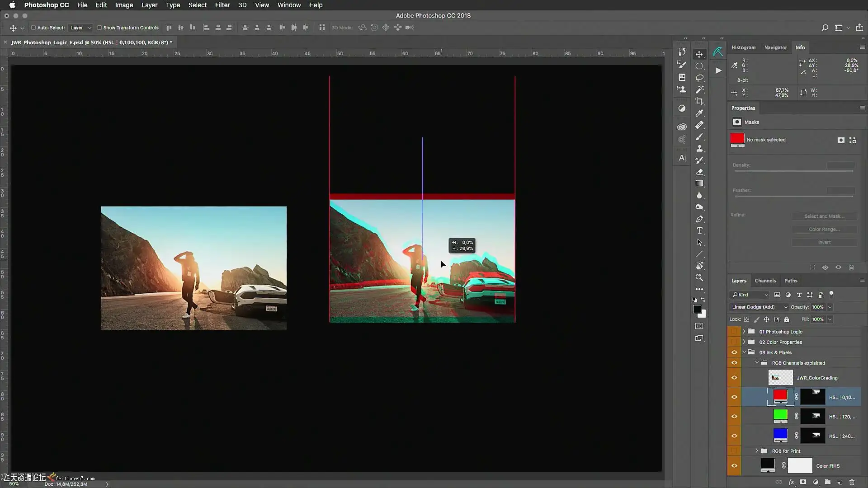Select the Zoom tool in toolbar
The height and width of the screenshot is (488, 868).
[x=699, y=277]
